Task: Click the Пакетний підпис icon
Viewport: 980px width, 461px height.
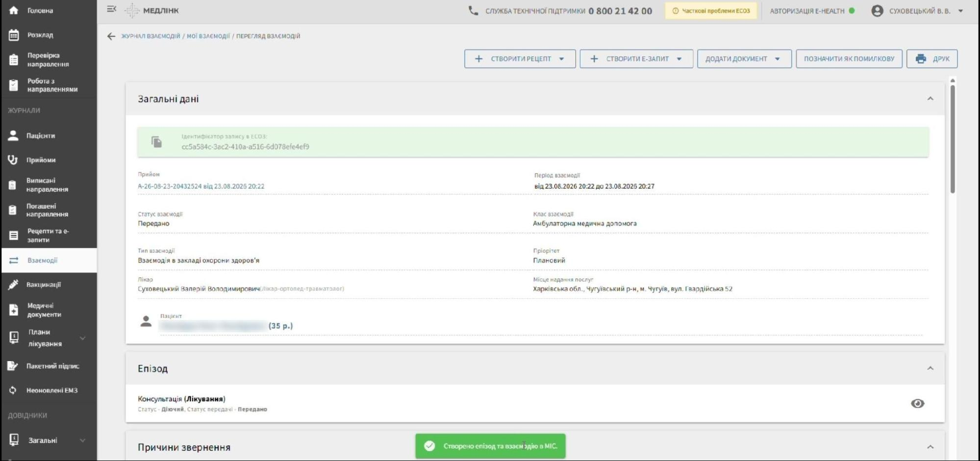Action: (13, 366)
